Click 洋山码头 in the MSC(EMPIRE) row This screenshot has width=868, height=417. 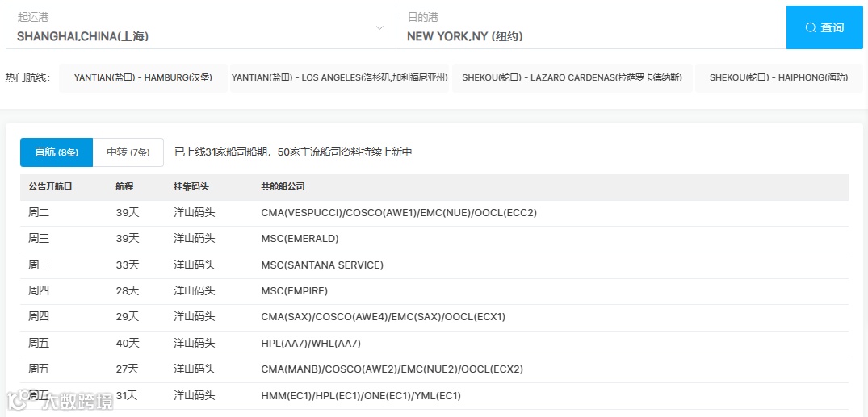[x=195, y=291]
